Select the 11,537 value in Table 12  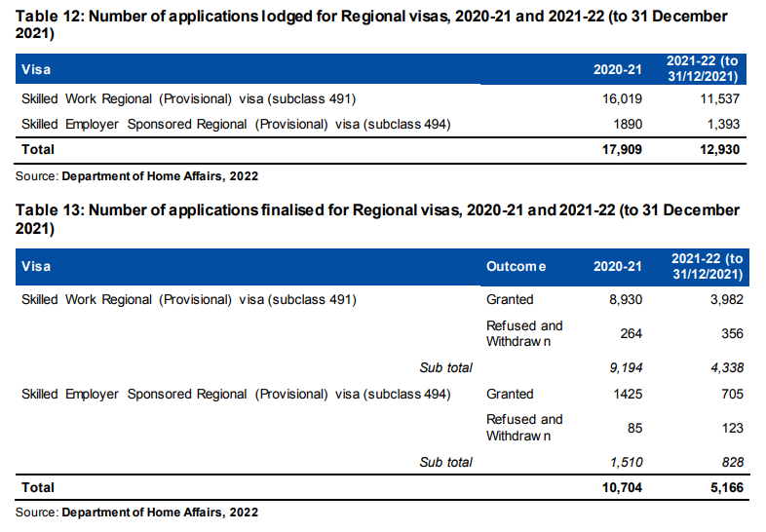719,99
